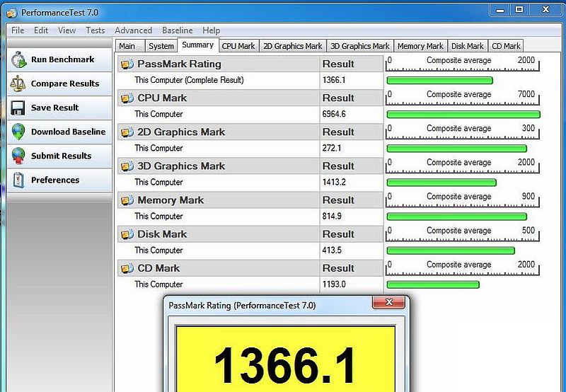The image size is (566, 392).
Task: Click the 2D Graphics result value 272.1
Action: [x=332, y=149]
